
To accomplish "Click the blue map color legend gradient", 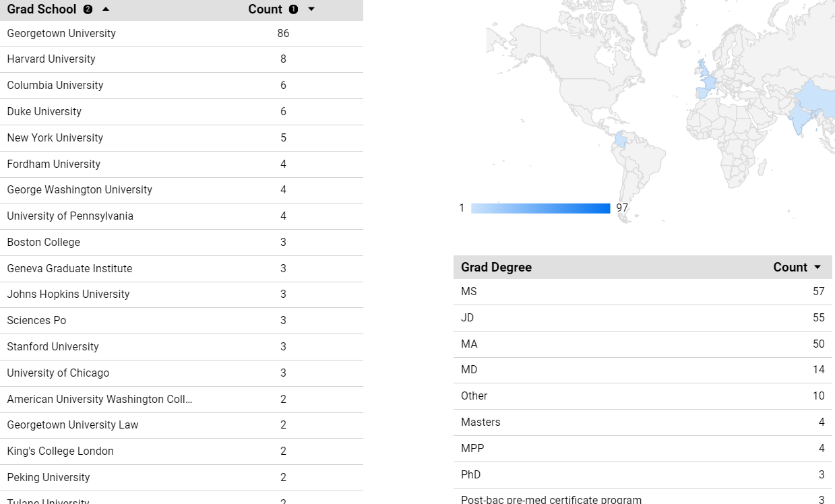I will pyautogui.click(x=540, y=208).
